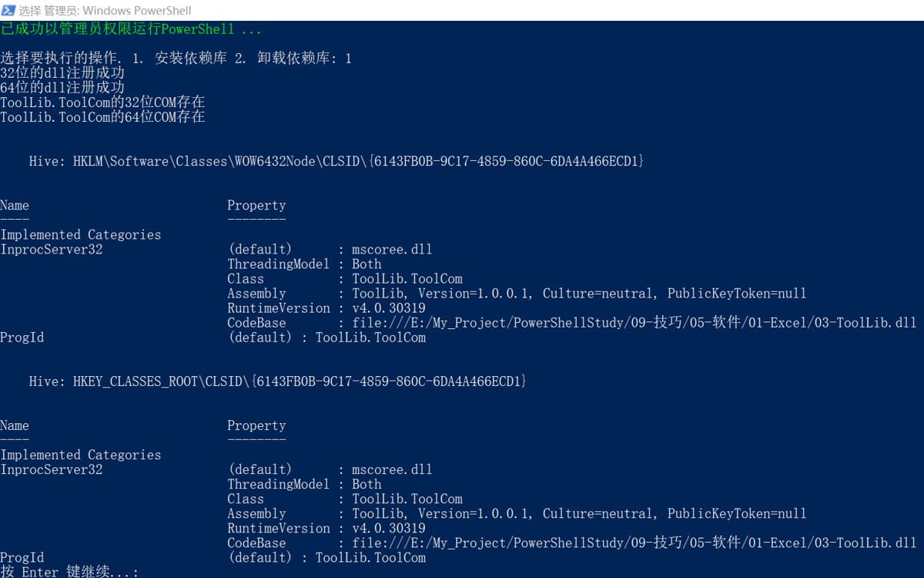Click the first 'Name' column header
Screen dimensions: 924x578
[x=15, y=205]
